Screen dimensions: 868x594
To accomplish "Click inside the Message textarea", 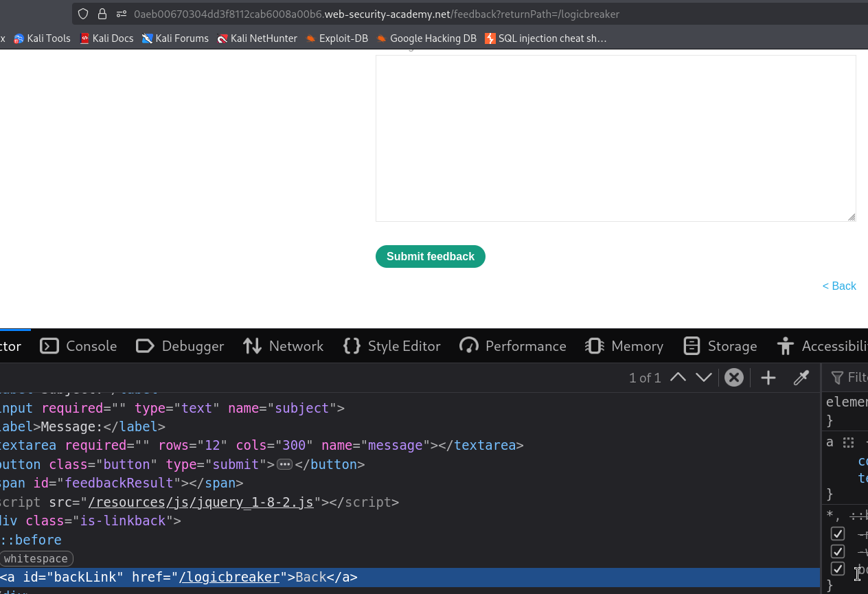I will [x=616, y=138].
